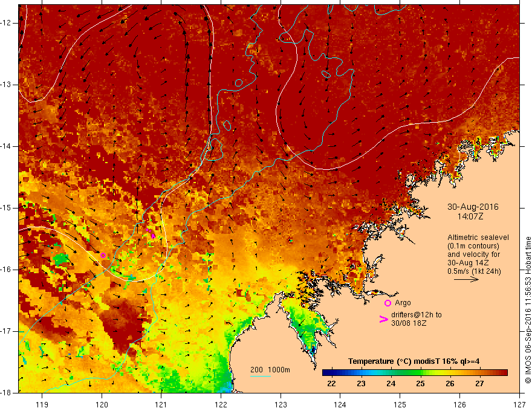The height and width of the screenshot is (411, 532).
Task: Click the 'Altimetric sealevel' caption line
Action: pos(478,238)
